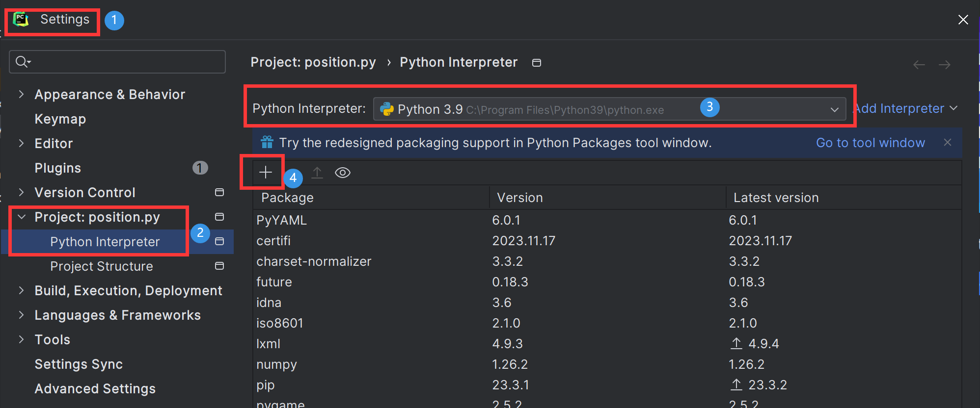The height and width of the screenshot is (408, 980).
Task: Open the Keymap settings page
Action: click(60, 119)
